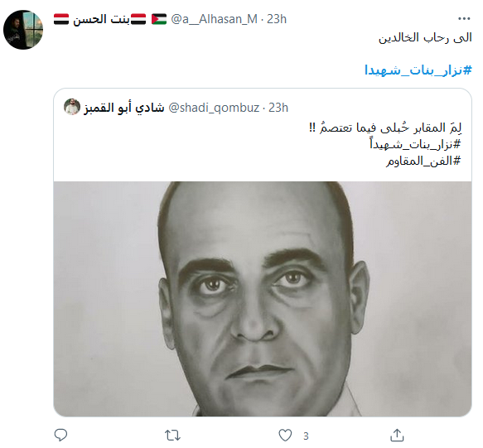Open the blue #نزار_بنات_شهيدا hashtag link
Image resolution: width=483 pixels, height=448 pixels.
[x=418, y=70]
